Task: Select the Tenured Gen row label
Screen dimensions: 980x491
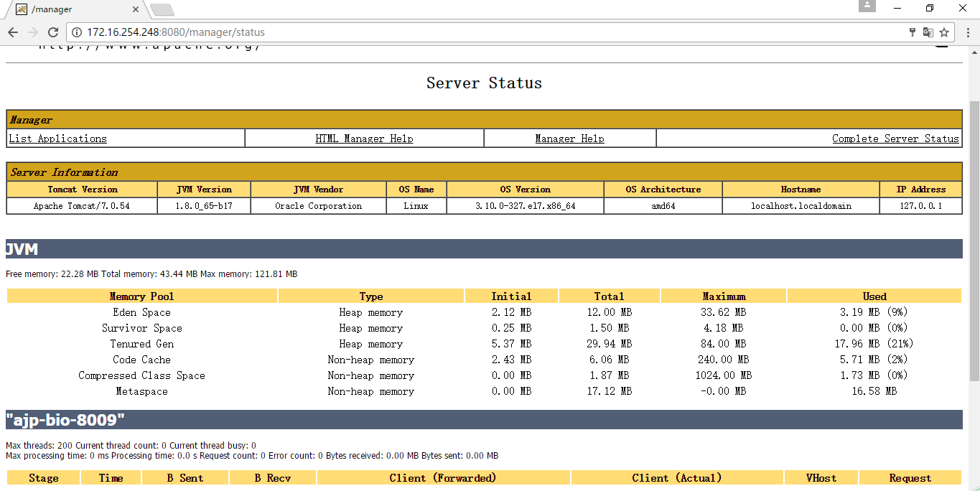Action: coord(142,344)
